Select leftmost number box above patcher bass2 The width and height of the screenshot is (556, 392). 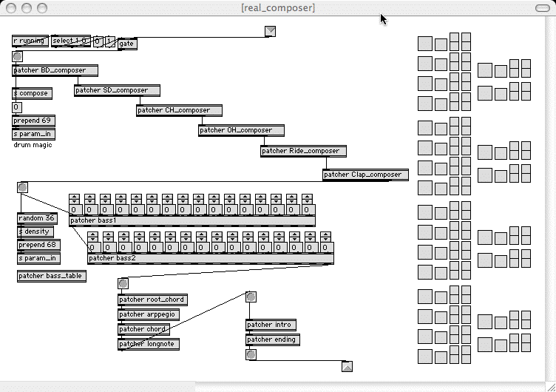click(x=92, y=247)
